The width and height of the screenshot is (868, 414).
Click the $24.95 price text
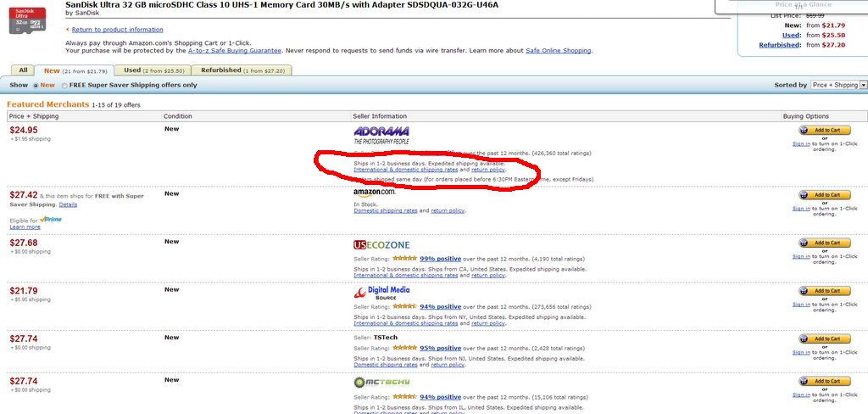(24, 131)
